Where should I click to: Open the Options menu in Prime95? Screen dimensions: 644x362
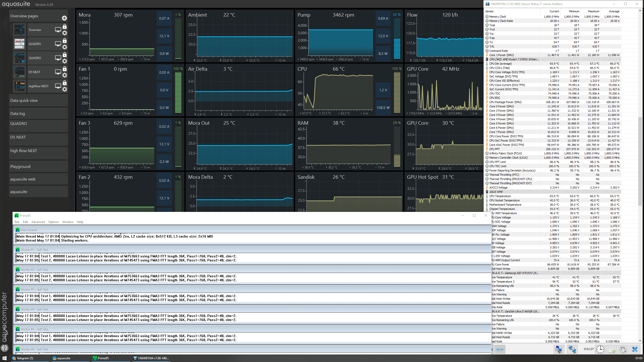point(53,222)
